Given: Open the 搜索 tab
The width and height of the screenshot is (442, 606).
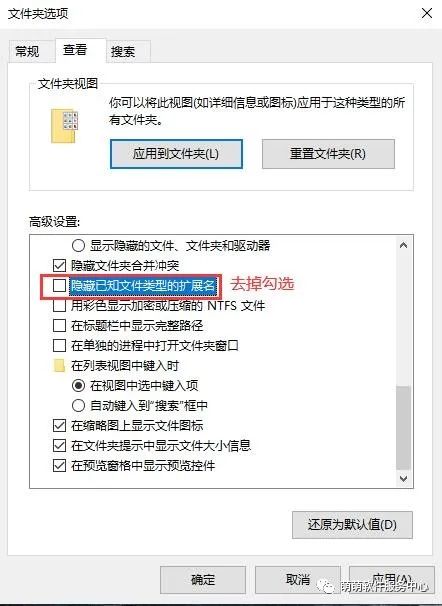Looking at the screenshot, I should click(123, 51).
